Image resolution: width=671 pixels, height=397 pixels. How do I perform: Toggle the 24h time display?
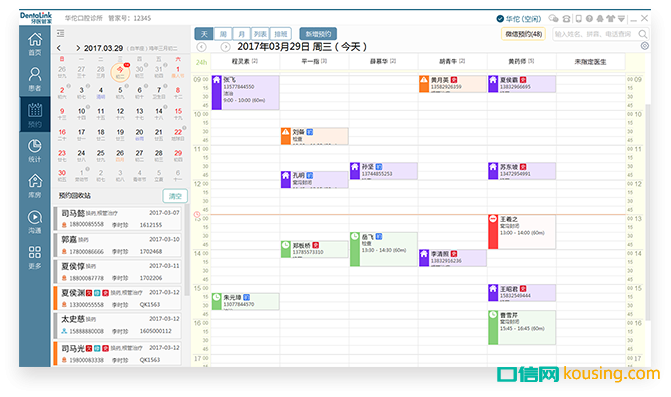pyautogui.click(x=201, y=62)
